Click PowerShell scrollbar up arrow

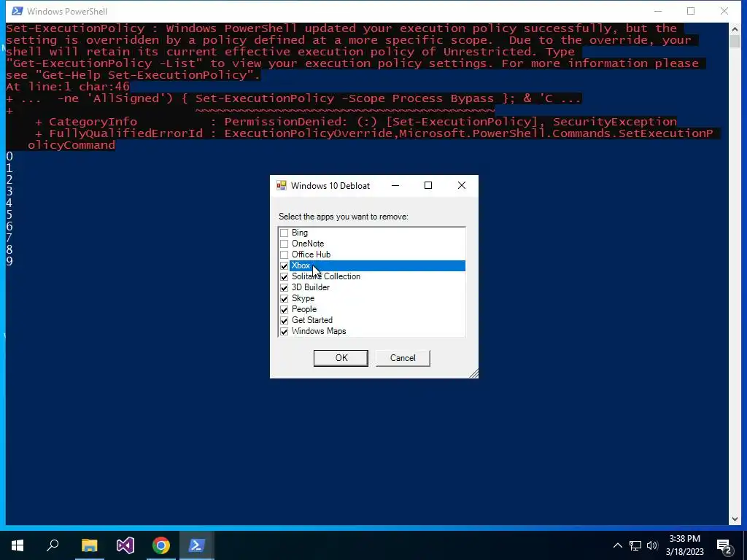point(734,29)
